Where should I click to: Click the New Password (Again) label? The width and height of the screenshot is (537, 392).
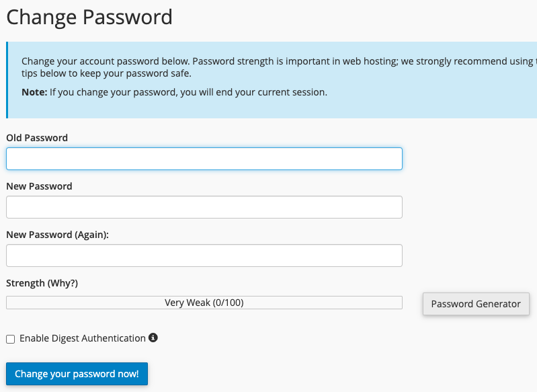[57, 235]
